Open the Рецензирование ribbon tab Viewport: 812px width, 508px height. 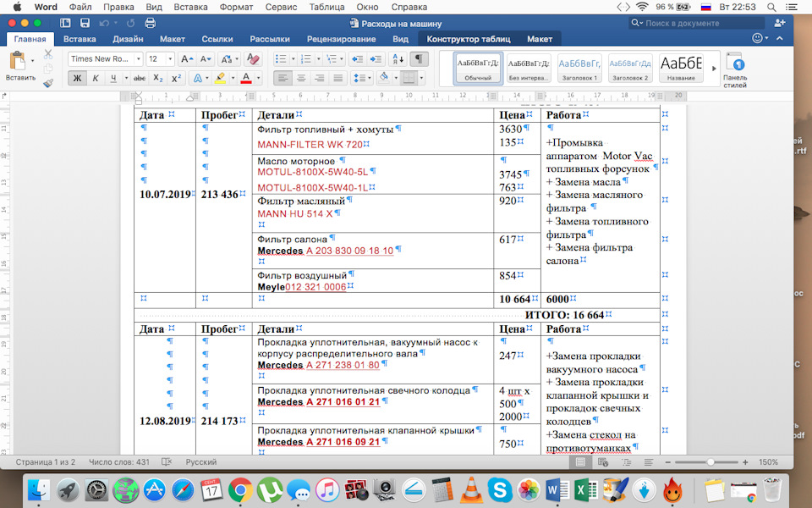tap(341, 39)
